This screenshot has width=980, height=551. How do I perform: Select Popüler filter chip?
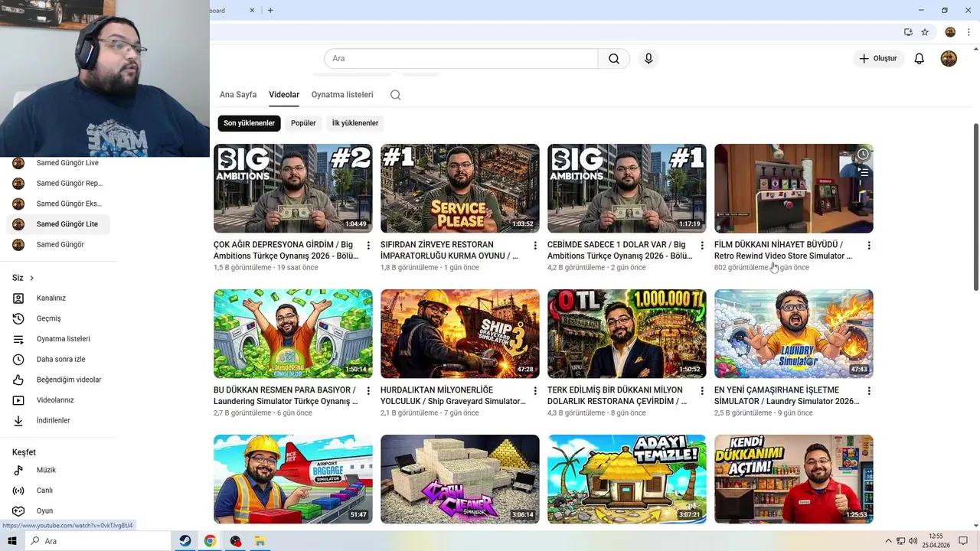303,123
